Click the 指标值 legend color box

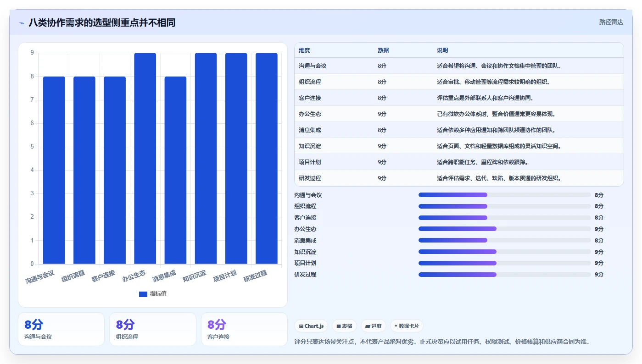143,294
